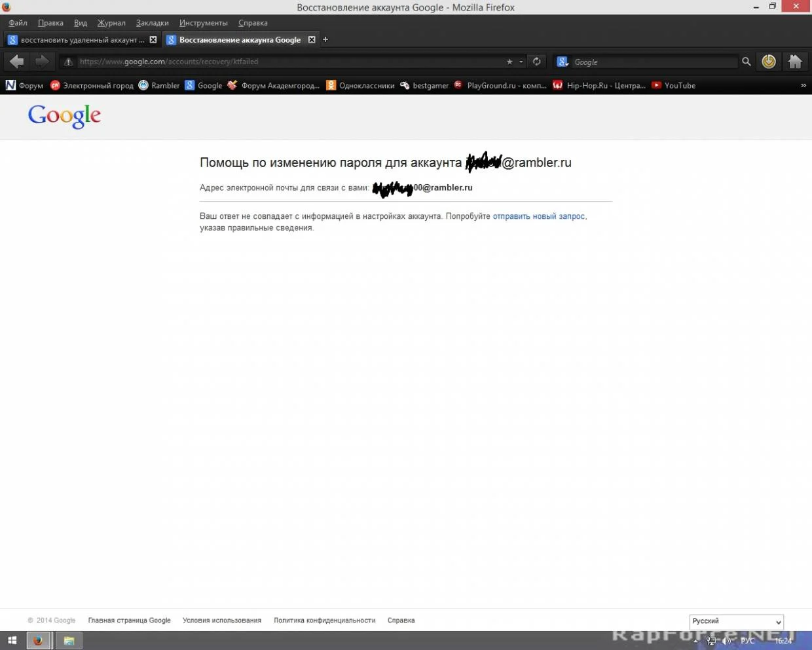Image resolution: width=812 pixels, height=650 pixels.
Task: Open the Журнал menu
Action: (111, 23)
